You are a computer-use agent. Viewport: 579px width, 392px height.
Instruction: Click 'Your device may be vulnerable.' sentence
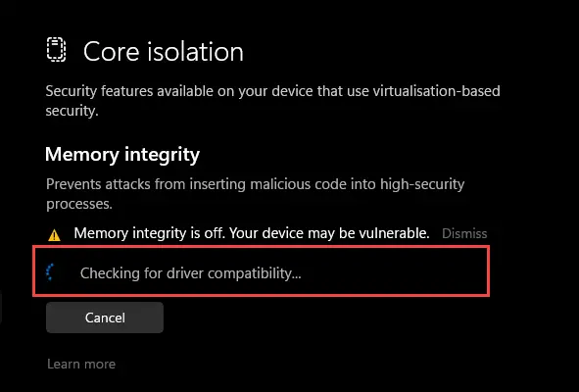[329, 233]
